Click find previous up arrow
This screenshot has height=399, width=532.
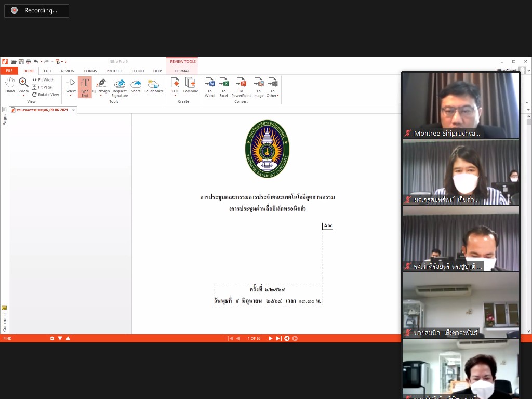point(68,338)
